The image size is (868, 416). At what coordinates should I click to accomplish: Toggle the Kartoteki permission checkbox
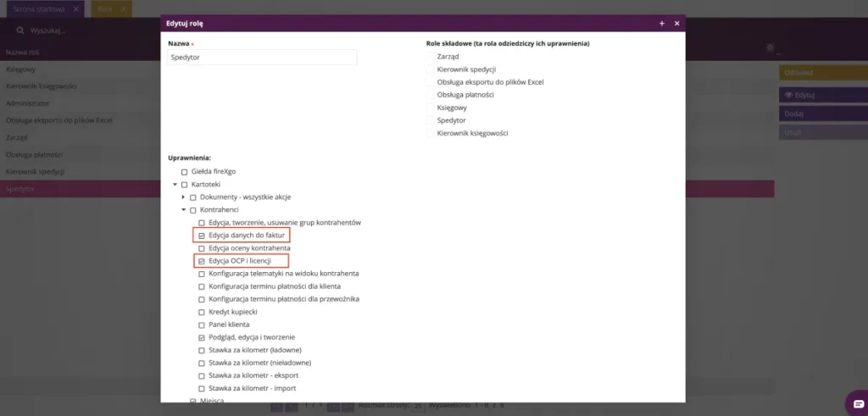[184, 185]
